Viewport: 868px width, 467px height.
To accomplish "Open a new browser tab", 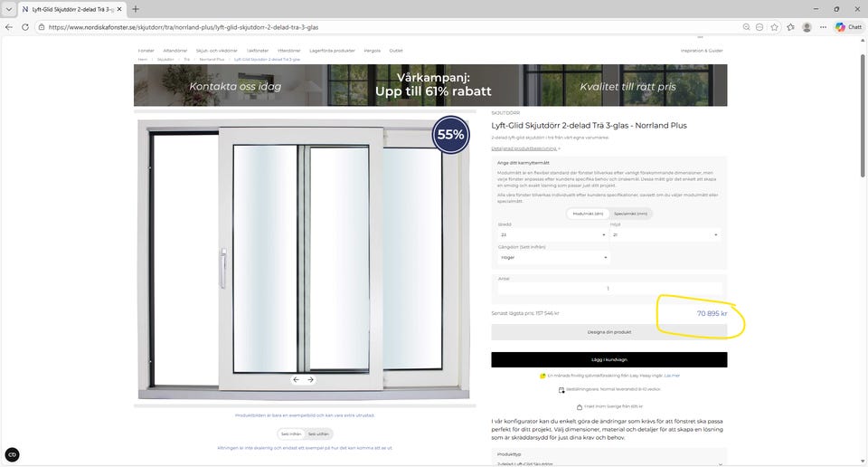I will tap(136, 9).
